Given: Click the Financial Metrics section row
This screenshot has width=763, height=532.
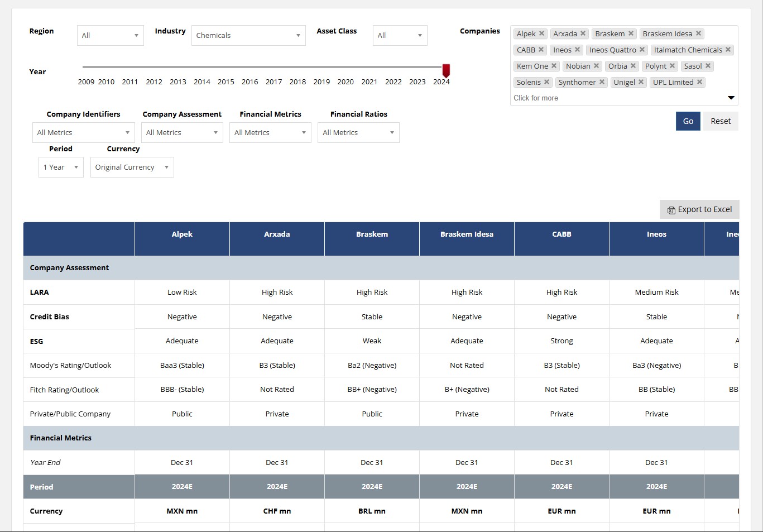Looking at the screenshot, I should click(381, 438).
